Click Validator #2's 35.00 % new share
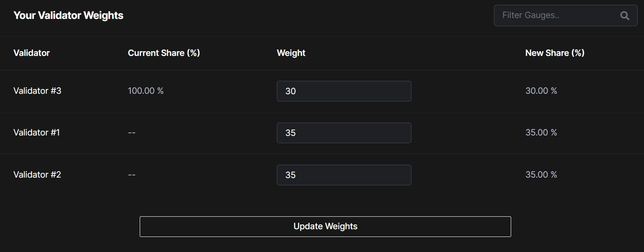The height and width of the screenshot is (252, 644). [541, 175]
